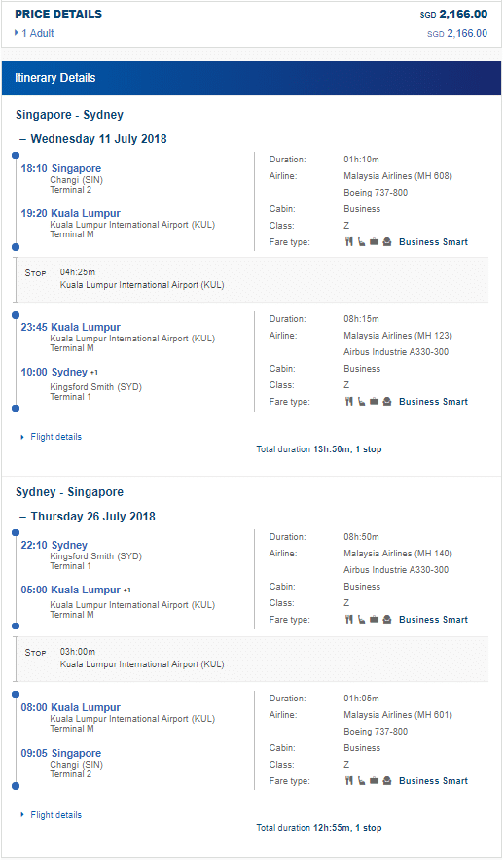Collapse the Wednesday 11 July 2018 section
Image resolution: width=504 pixels, height=860 pixels.
pos(93,139)
